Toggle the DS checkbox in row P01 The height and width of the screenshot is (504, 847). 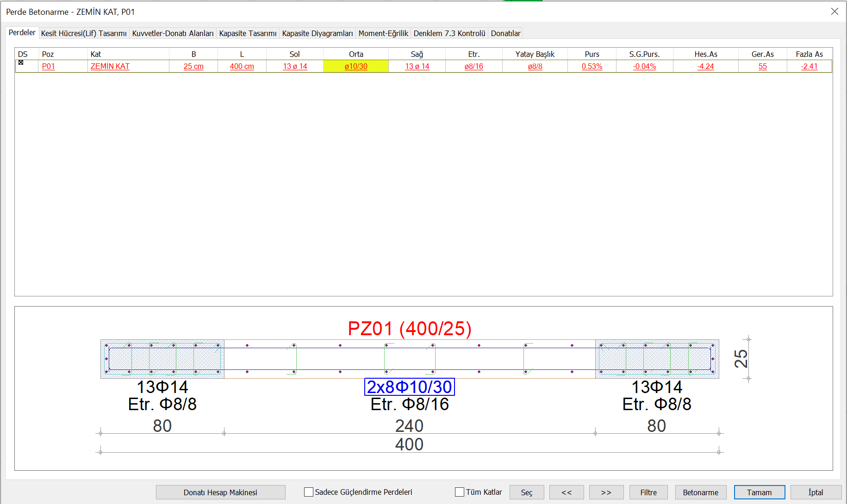point(21,62)
